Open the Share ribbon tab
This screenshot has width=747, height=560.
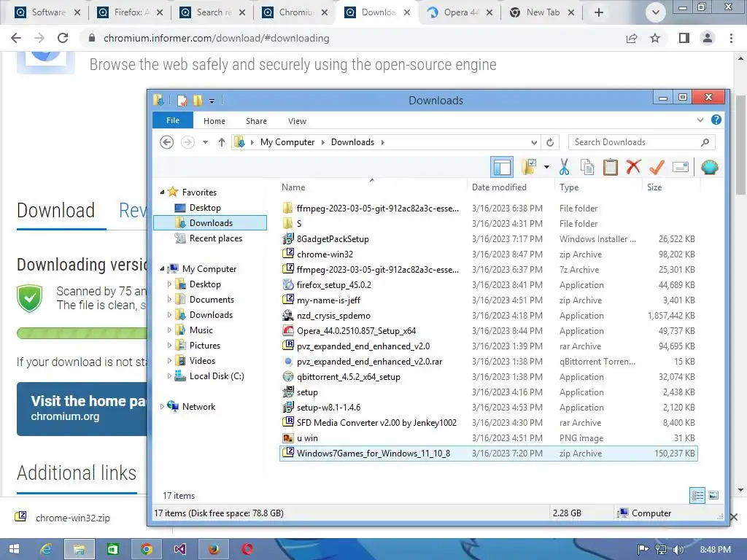pyautogui.click(x=256, y=121)
